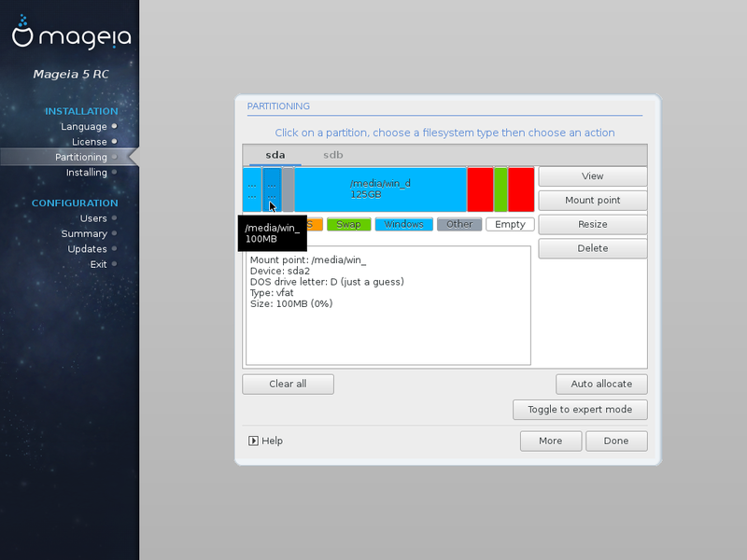Expand the Help section arrow
This screenshot has width=747, height=560.
pos(253,441)
